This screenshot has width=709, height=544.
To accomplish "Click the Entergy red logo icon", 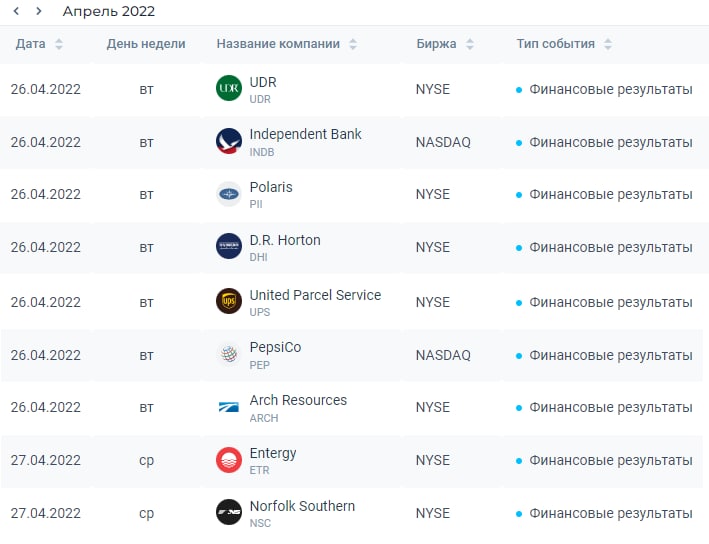I will pos(229,460).
